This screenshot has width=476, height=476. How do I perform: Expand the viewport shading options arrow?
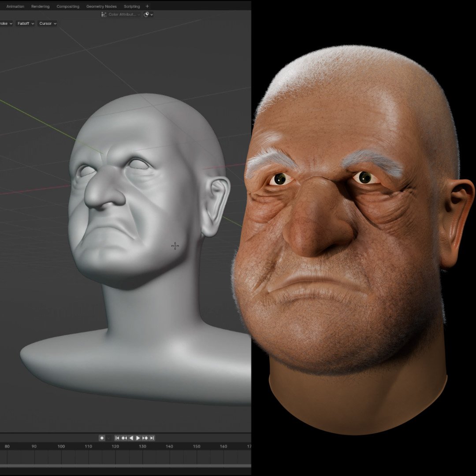(x=152, y=15)
